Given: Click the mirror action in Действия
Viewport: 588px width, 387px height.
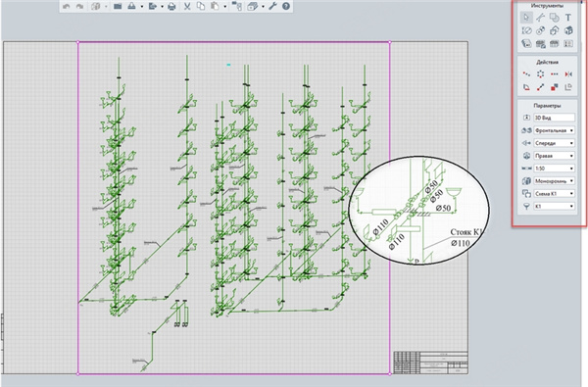Looking at the screenshot, I should (x=568, y=74).
